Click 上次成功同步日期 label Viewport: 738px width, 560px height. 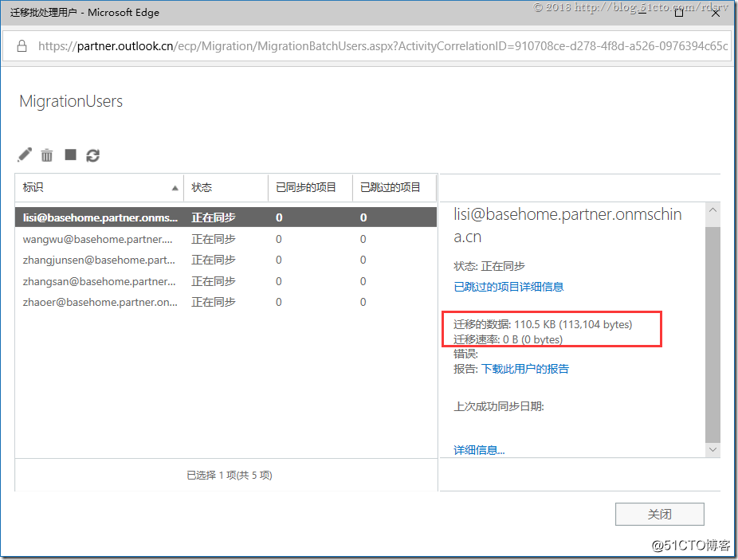point(498,406)
